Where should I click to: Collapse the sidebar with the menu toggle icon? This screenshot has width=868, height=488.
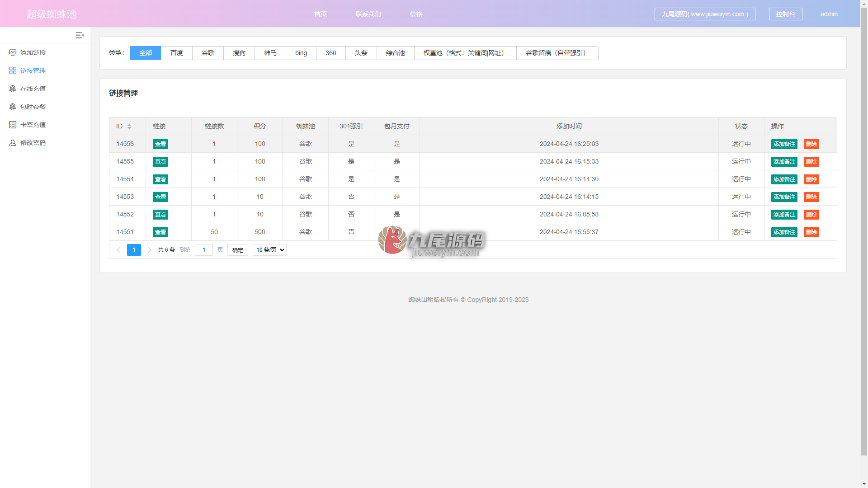pyautogui.click(x=80, y=35)
